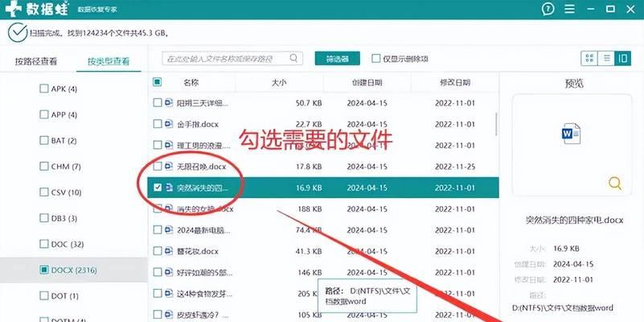Screen dimensions: 644x322
Task: Click the 41.3 KB size cell
Action: [309, 251]
